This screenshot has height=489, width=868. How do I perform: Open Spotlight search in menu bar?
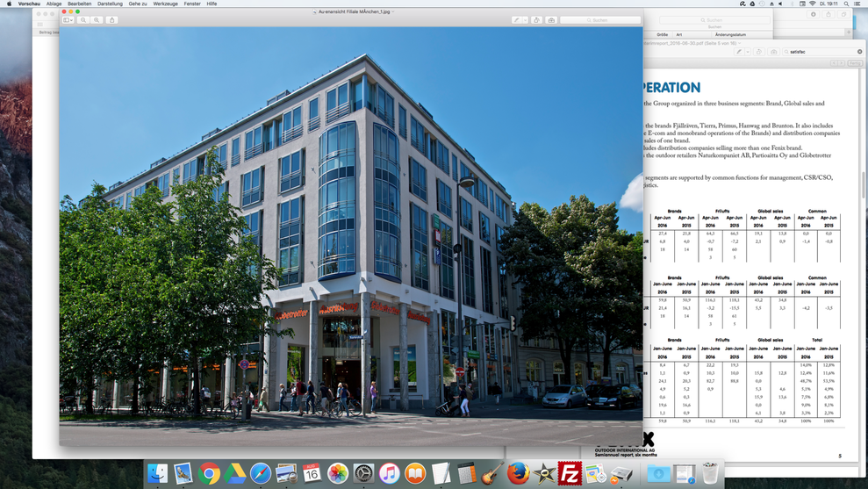coord(846,4)
